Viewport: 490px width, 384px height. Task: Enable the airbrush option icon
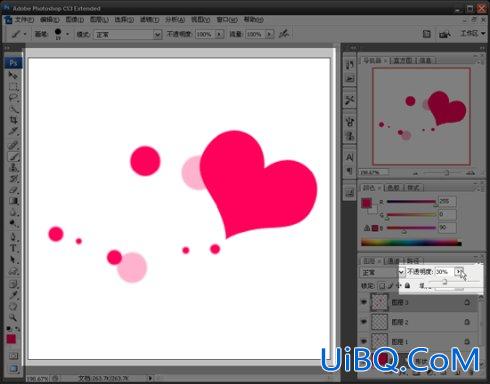coord(284,34)
